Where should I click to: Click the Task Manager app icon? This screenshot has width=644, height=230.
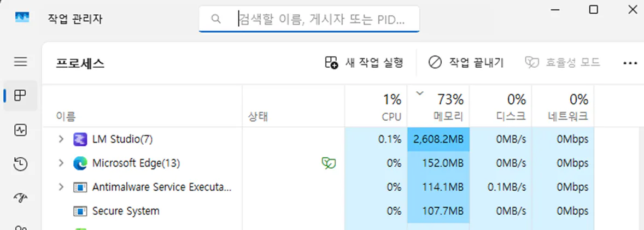[x=22, y=17]
